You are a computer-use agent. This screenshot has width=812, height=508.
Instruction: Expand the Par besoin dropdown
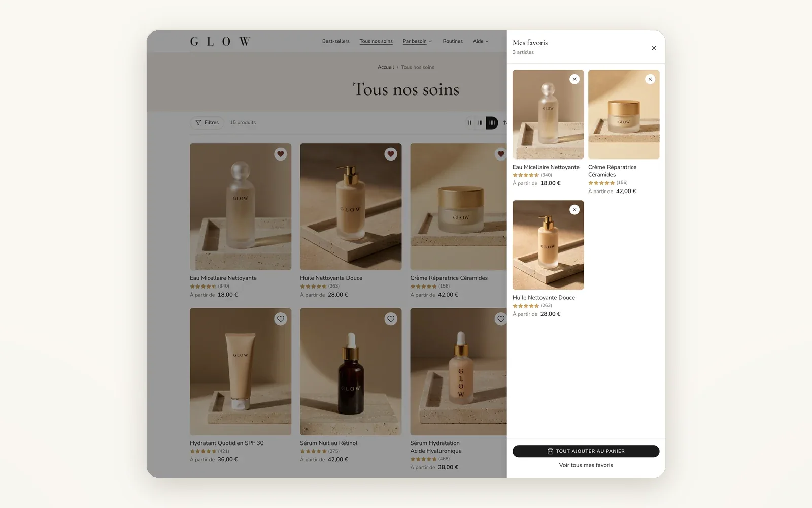pos(417,41)
